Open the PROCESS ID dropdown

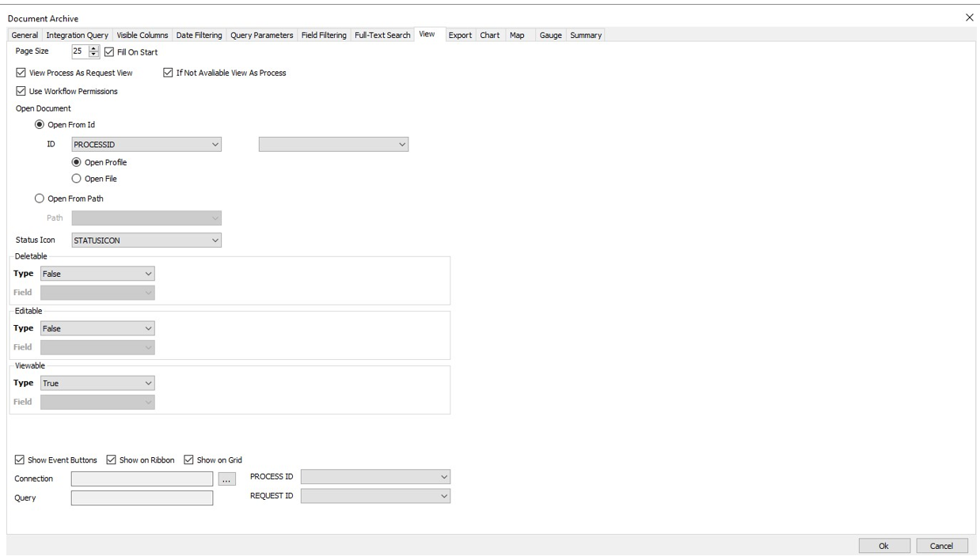pyautogui.click(x=375, y=477)
